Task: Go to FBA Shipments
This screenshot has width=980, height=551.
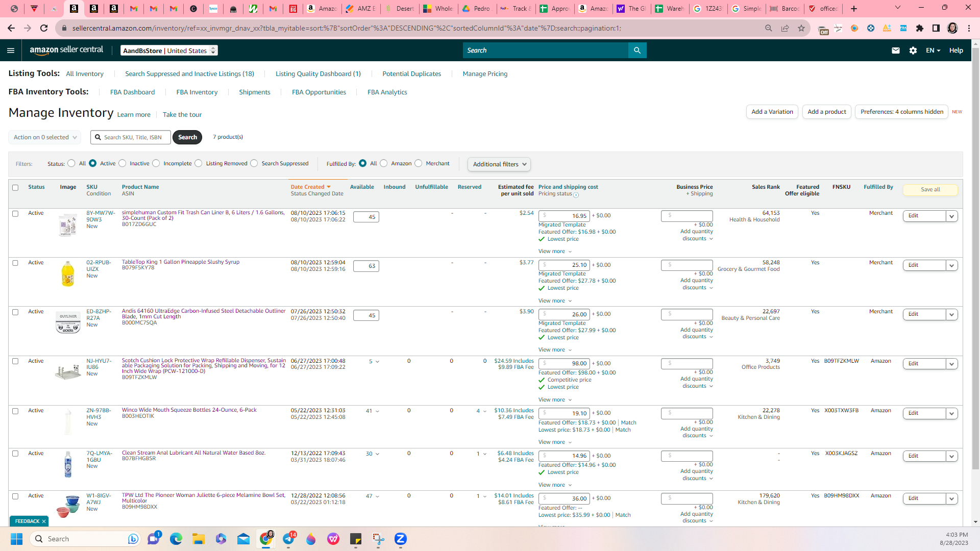Action: [255, 92]
